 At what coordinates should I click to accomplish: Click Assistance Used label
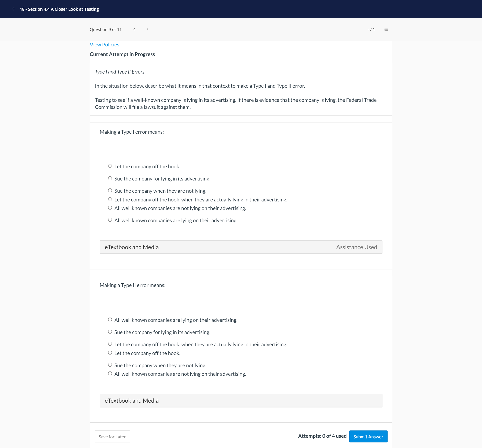point(356,247)
